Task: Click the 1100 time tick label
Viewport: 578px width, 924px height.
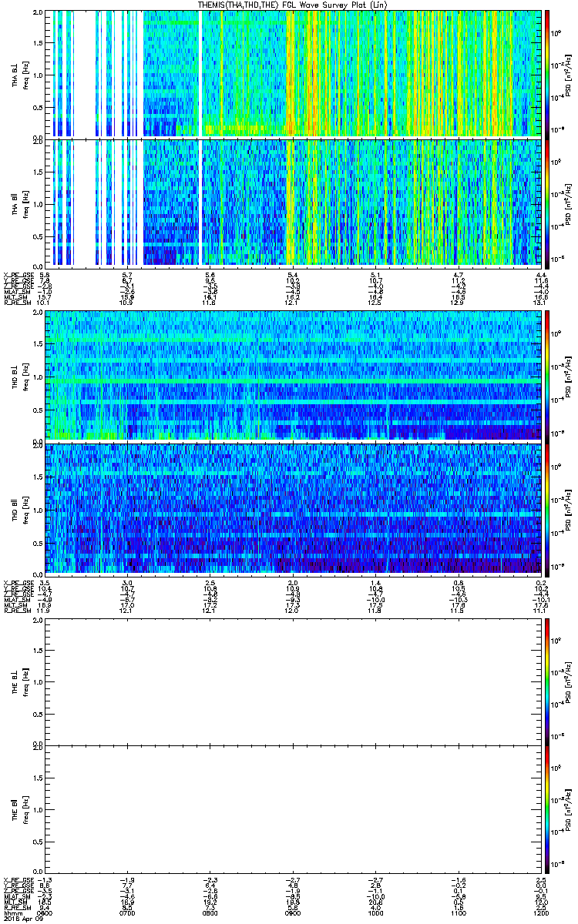Action: [459, 912]
